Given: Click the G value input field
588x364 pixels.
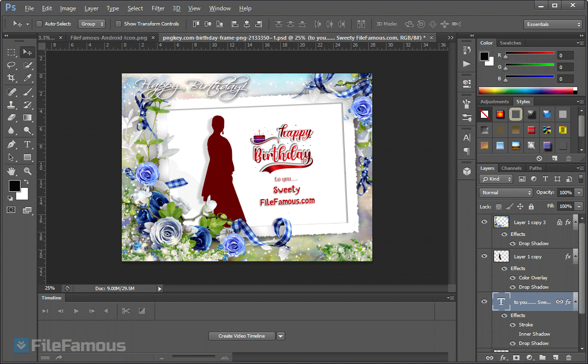Looking at the screenshot, I should [565, 67].
